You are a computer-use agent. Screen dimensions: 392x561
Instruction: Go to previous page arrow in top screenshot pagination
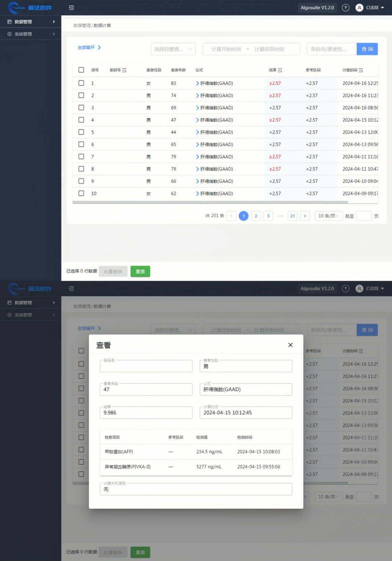tap(232, 216)
